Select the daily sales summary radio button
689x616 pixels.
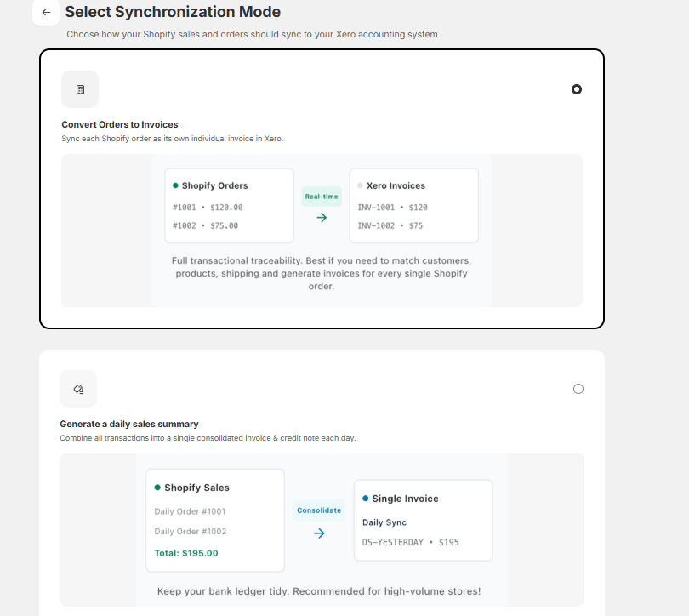pos(578,389)
